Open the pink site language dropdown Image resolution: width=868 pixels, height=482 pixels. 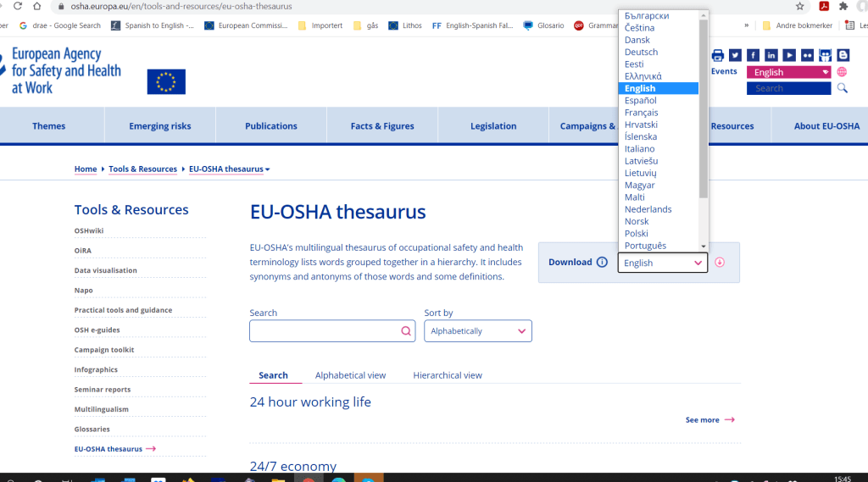pos(788,73)
